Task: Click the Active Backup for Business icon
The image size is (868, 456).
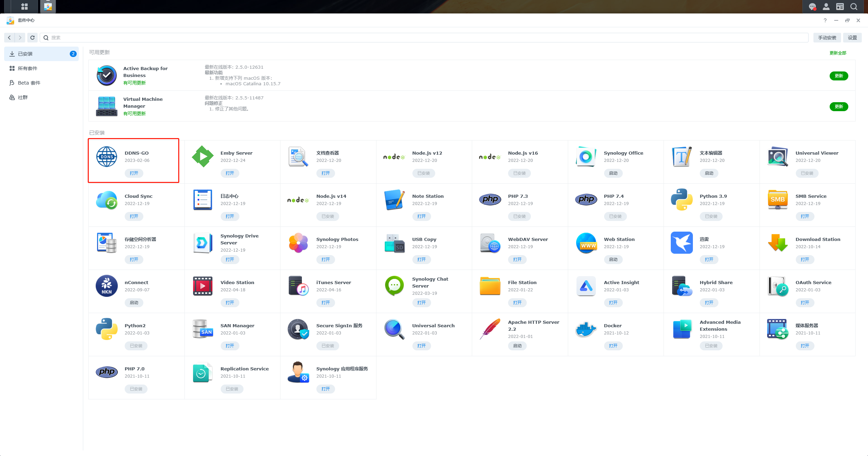Action: click(x=106, y=76)
